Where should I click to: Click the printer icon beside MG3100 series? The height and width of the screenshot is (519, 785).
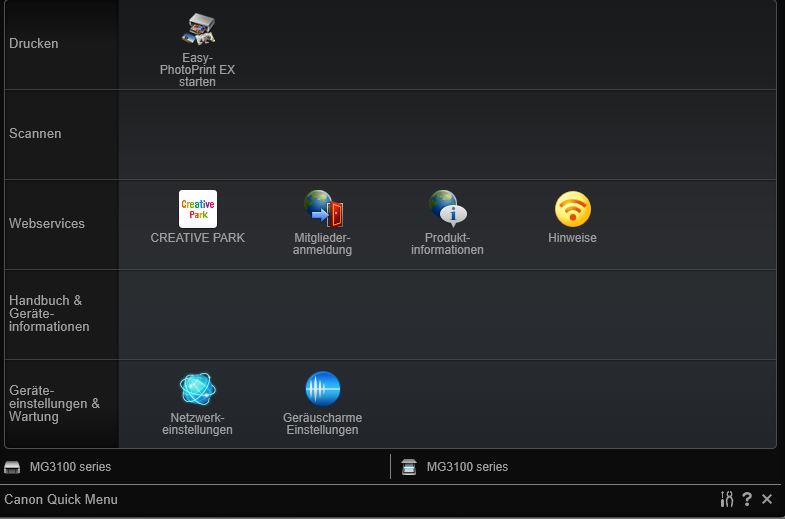[12, 467]
